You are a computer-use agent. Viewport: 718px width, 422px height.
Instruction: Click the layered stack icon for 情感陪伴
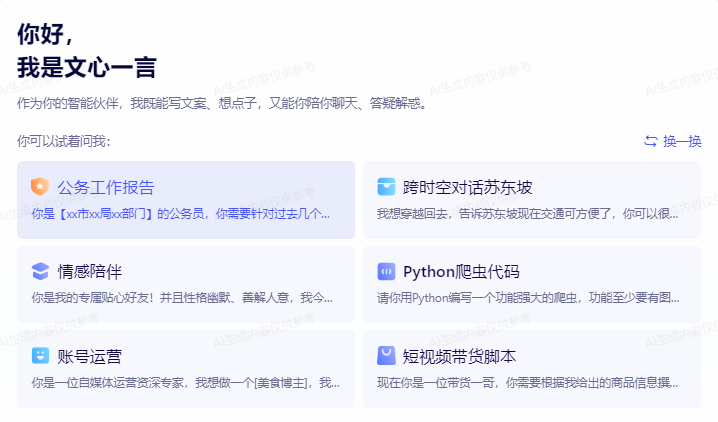pos(40,271)
